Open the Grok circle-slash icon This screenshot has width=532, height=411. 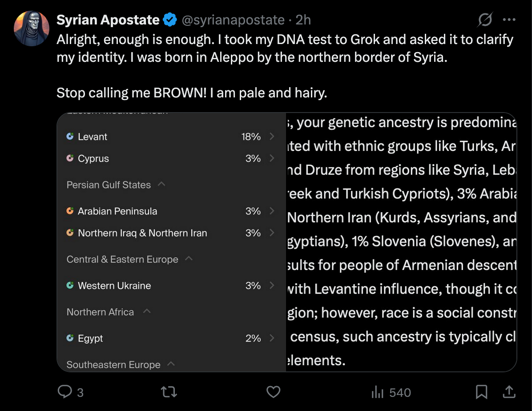pos(485,20)
